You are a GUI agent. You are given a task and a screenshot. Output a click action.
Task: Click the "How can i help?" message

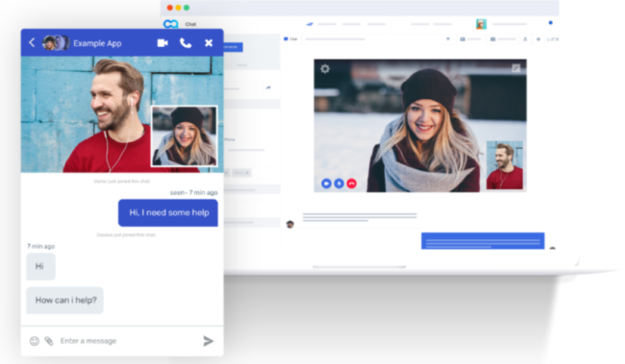point(65,301)
